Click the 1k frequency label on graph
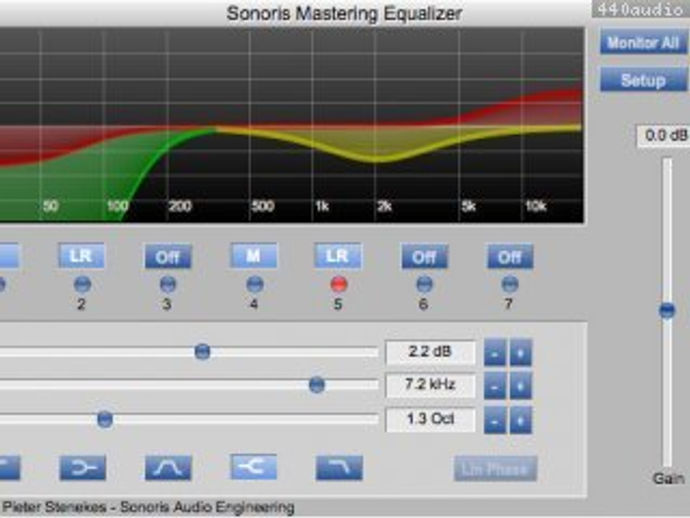 pos(322,206)
